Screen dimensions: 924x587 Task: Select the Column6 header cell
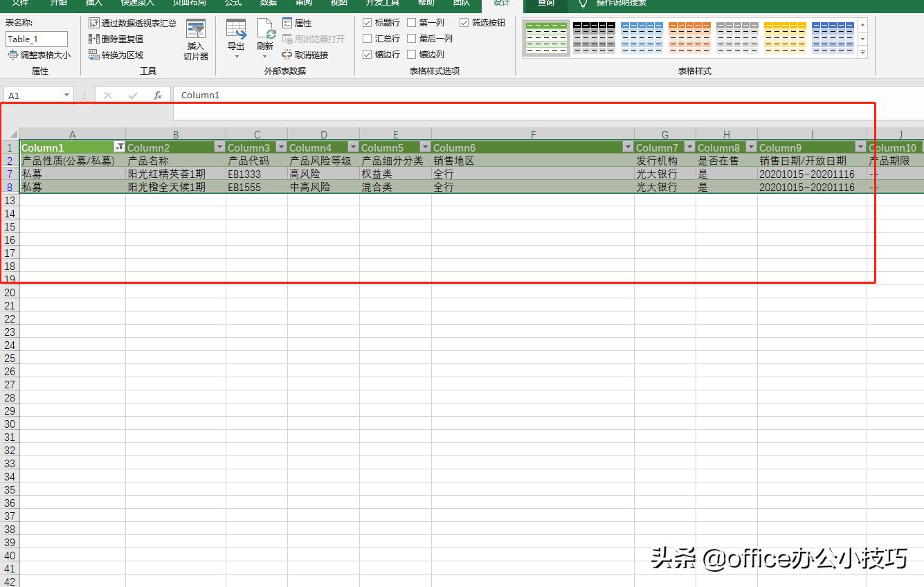[533, 147]
